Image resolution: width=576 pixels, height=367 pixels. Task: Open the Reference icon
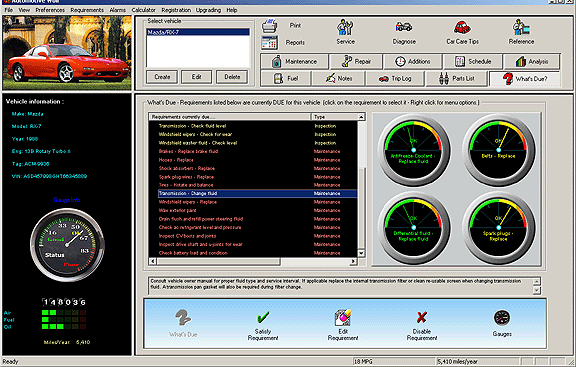[x=521, y=27]
